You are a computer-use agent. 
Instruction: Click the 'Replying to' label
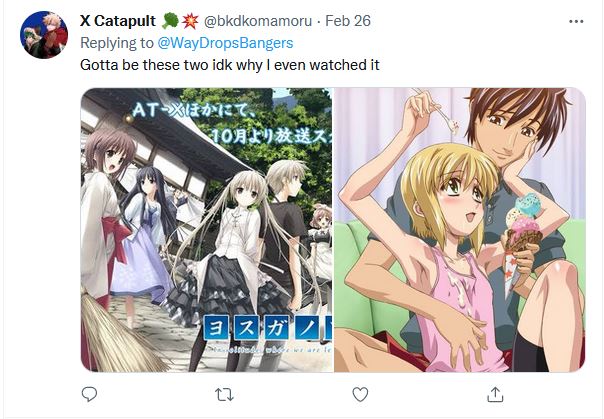pos(117,43)
